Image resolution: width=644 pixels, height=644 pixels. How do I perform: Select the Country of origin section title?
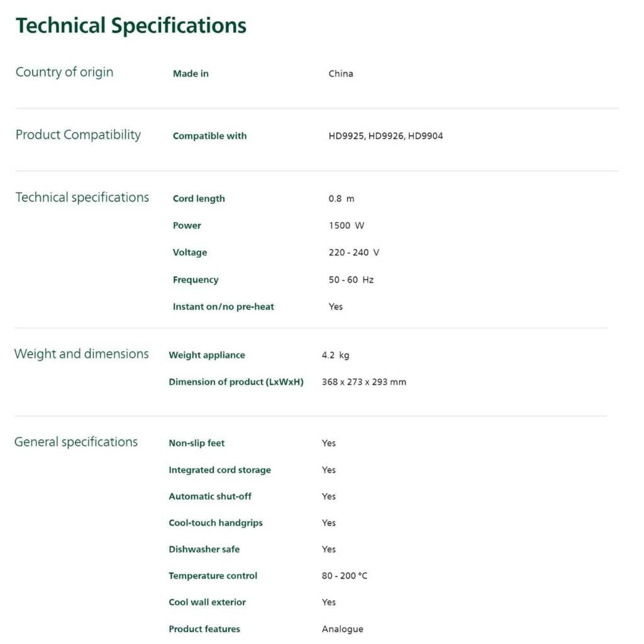pos(64,72)
